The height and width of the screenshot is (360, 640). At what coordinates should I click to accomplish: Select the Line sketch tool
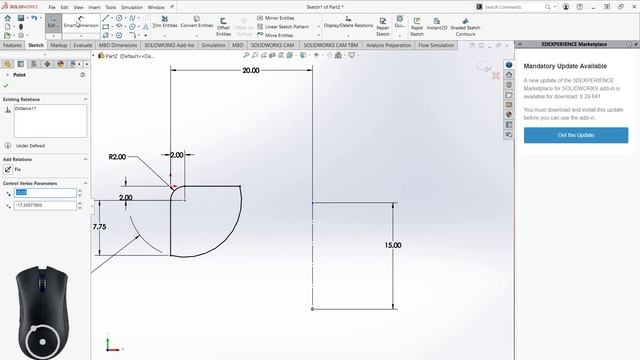tap(106, 18)
